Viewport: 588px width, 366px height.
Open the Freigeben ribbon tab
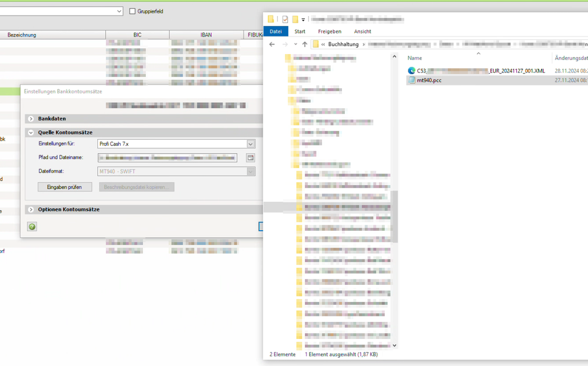[330, 31]
